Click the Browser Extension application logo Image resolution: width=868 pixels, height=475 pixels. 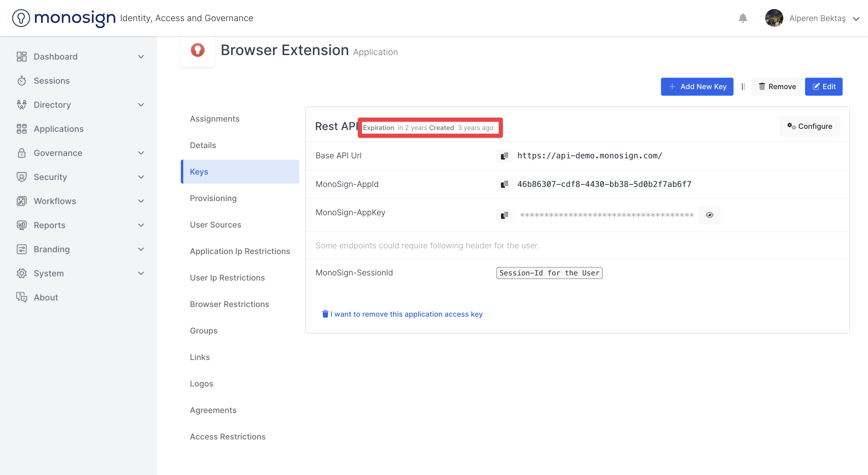pyautogui.click(x=197, y=50)
